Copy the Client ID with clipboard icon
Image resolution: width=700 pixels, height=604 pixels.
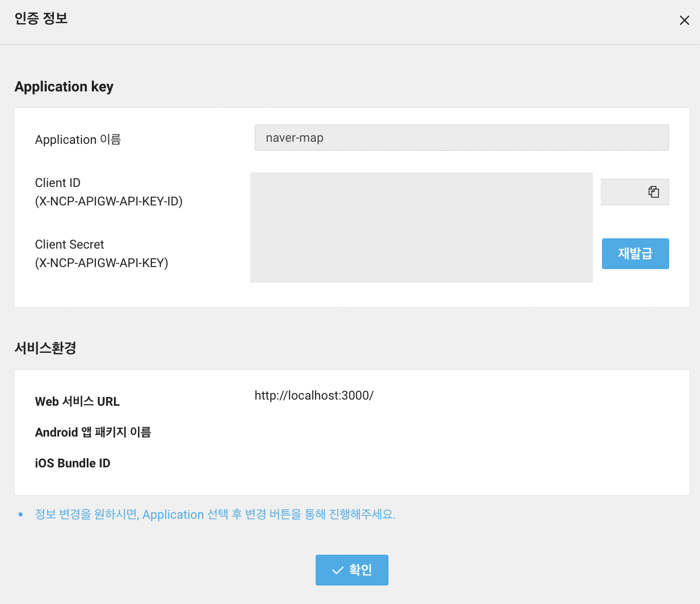[x=653, y=192]
